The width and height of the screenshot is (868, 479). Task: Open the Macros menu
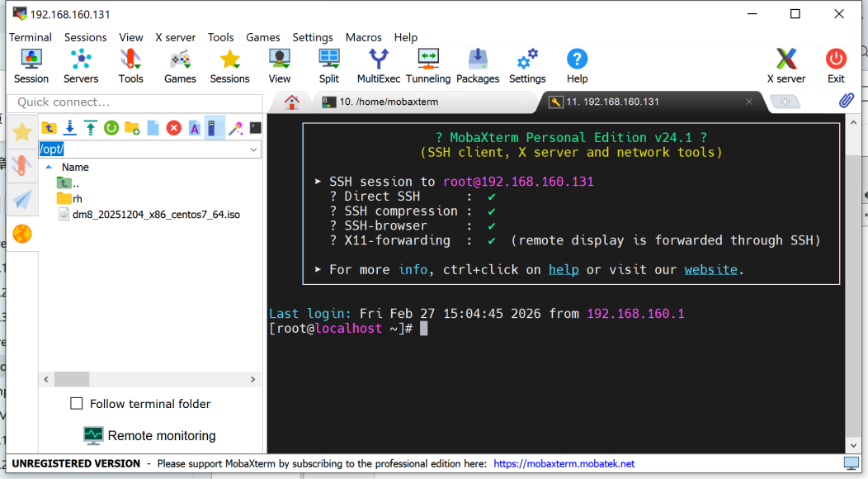364,37
